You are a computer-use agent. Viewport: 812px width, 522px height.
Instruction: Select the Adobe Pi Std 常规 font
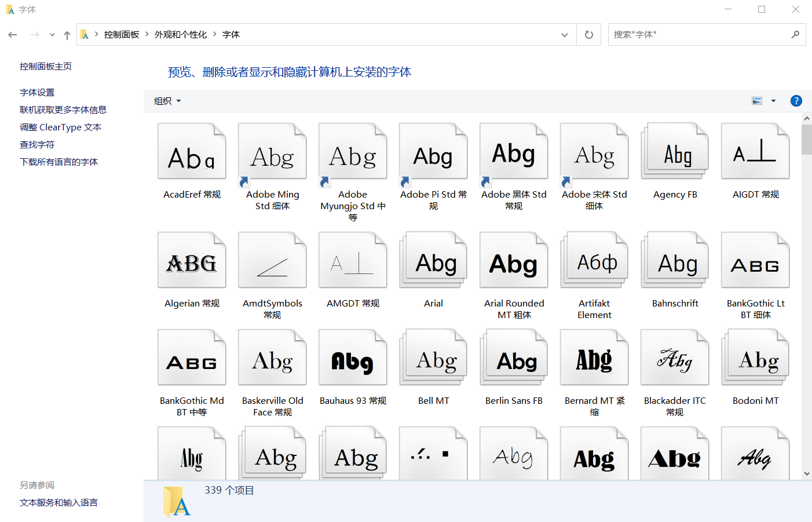[x=433, y=167]
